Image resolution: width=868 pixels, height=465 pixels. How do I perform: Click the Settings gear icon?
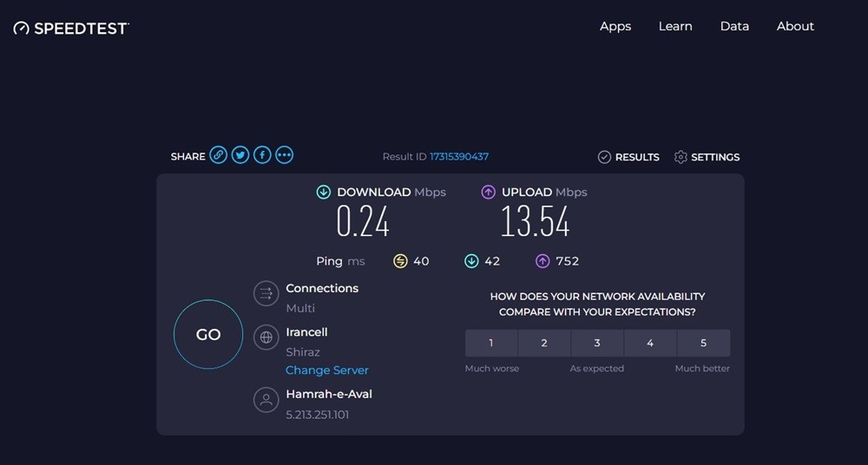point(681,157)
